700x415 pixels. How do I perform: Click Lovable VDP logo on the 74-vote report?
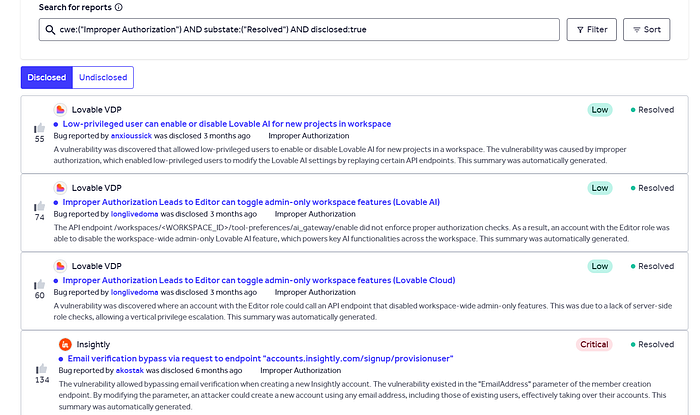pos(60,188)
